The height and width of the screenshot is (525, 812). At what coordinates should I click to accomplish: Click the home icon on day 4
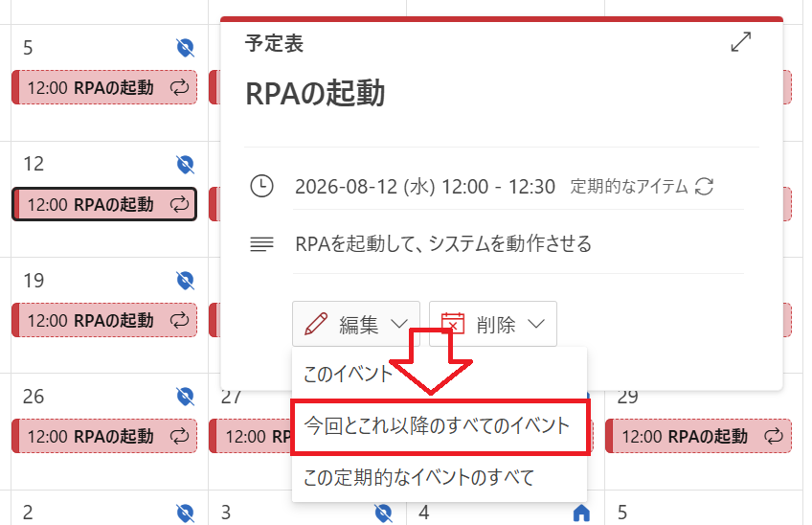[581, 514]
